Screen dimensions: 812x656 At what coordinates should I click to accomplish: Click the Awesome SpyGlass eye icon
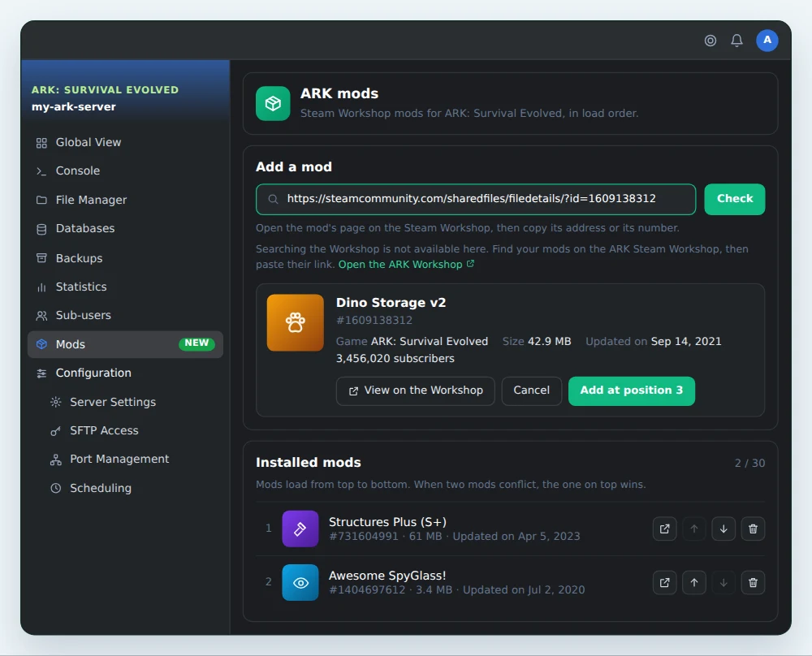300,582
